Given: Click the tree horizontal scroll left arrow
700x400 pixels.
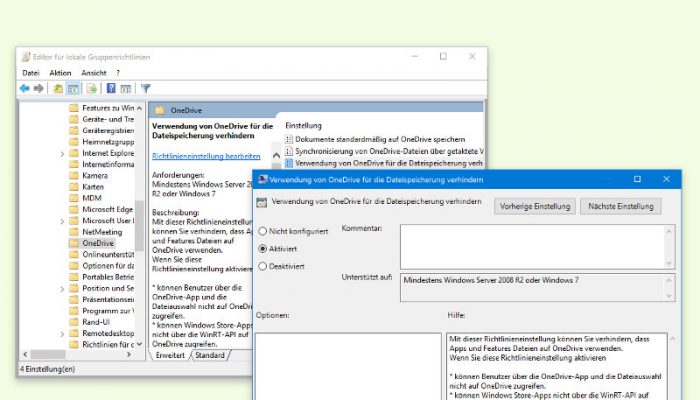Looking at the screenshot, I should (25, 354).
